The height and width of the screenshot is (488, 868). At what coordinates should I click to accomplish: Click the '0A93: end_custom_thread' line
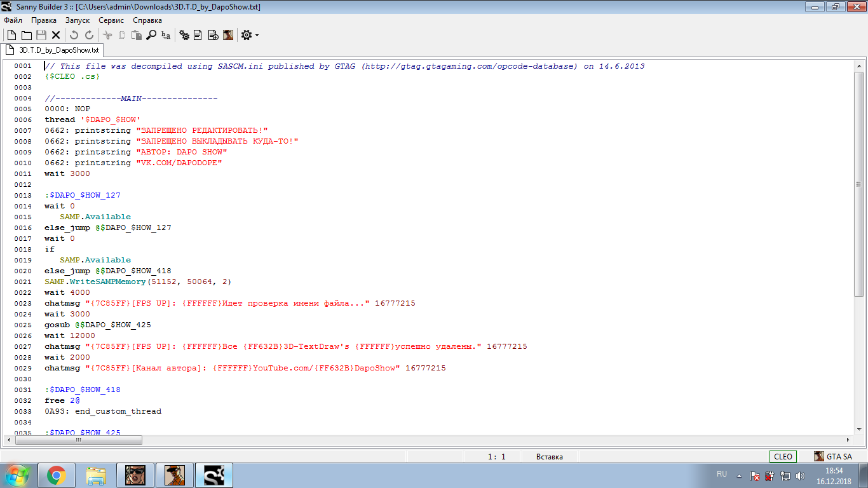103,411
